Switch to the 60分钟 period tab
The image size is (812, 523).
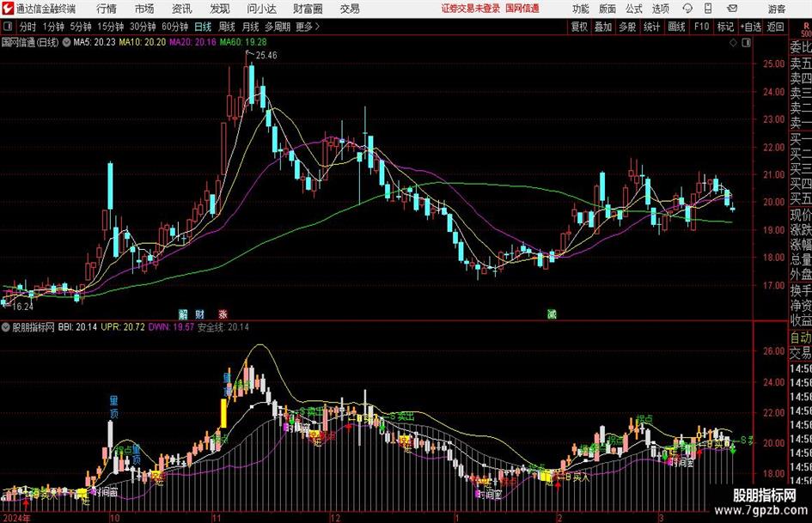pos(175,27)
